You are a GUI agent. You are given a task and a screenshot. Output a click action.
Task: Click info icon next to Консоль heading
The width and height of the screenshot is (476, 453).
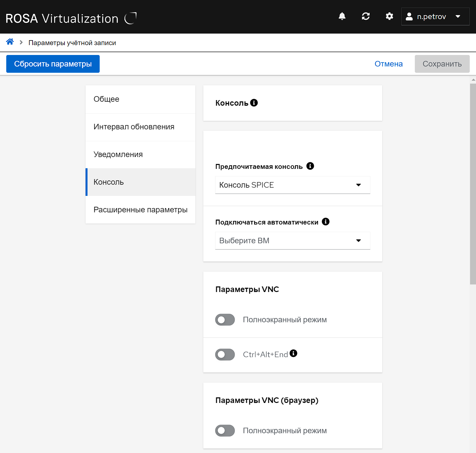pos(254,103)
